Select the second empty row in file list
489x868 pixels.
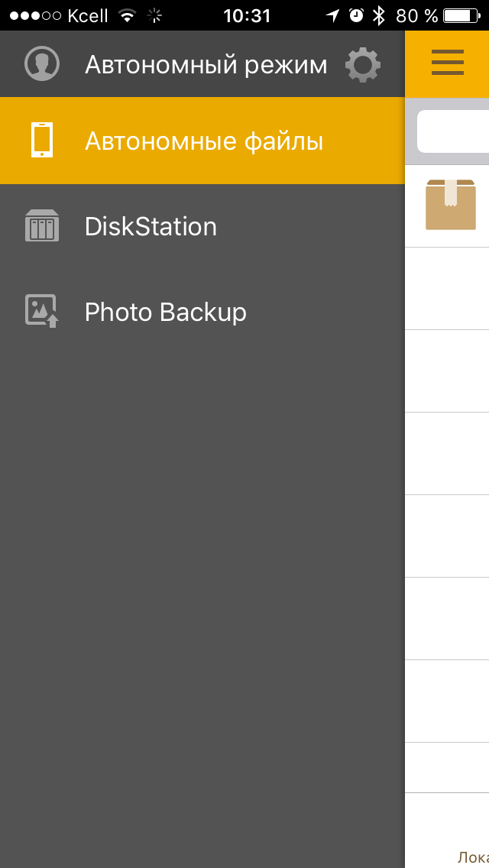tap(447, 371)
